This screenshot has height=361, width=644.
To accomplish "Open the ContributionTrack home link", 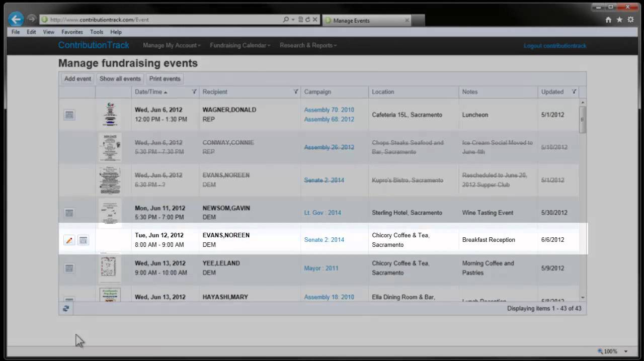I will coord(94,45).
